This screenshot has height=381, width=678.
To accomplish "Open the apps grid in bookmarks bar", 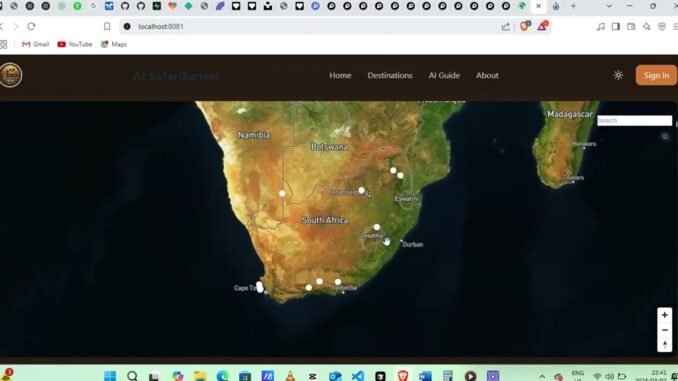I will (3, 44).
